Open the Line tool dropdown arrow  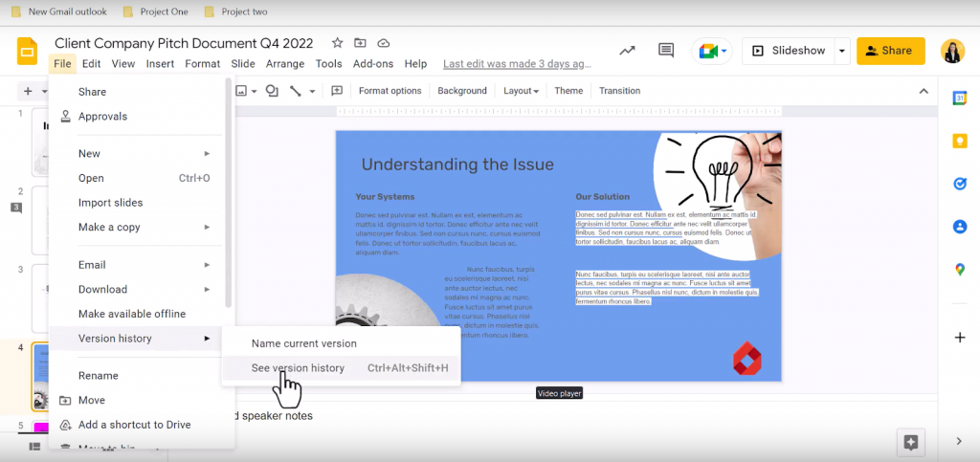312,91
